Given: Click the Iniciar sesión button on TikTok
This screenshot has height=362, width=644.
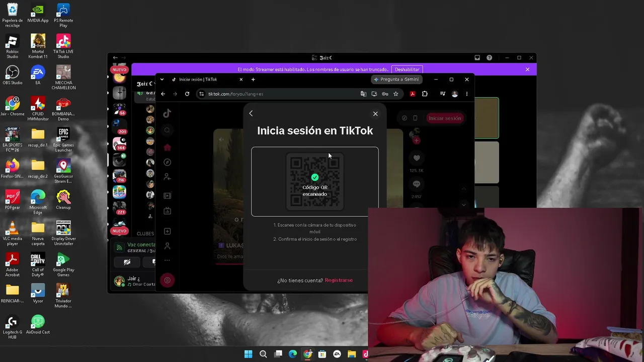Looking at the screenshot, I should (x=445, y=118).
